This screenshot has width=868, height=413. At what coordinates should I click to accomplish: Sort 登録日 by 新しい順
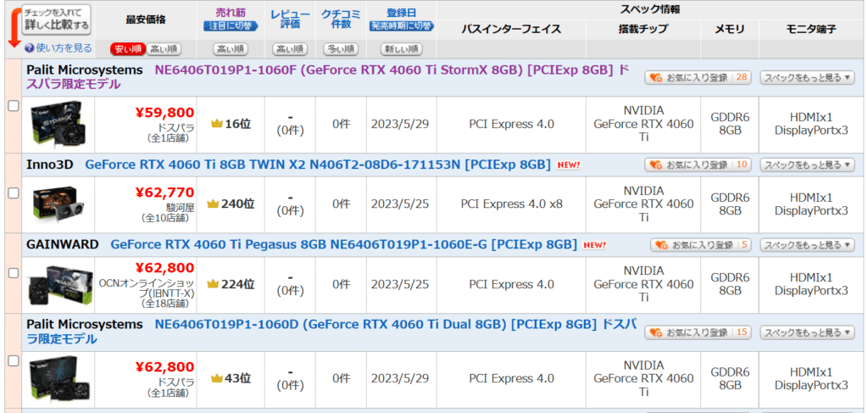(x=401, y=49)
